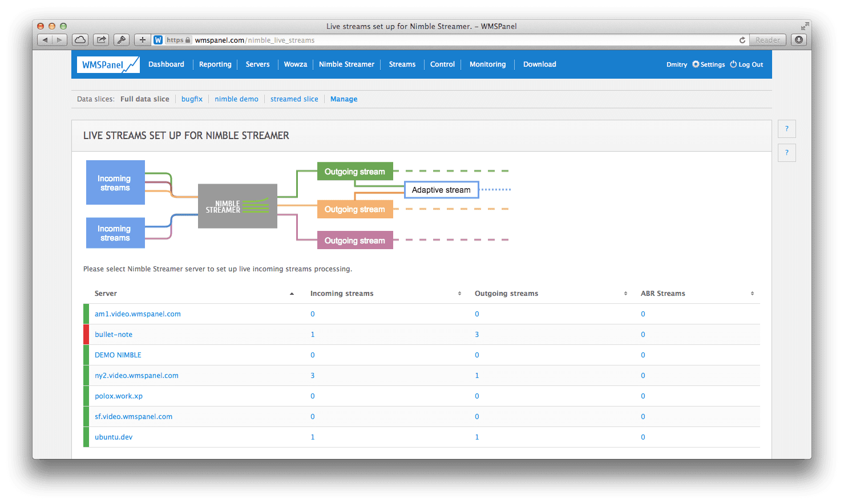This screenshot has height=504, width=844.
Task: Open the ny2.video.wmspanel.com server
Action: pos(136,376)
